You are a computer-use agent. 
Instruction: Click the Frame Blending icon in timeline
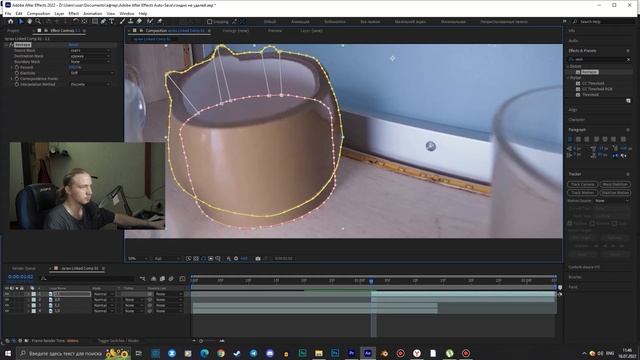[x=162, y=279]
